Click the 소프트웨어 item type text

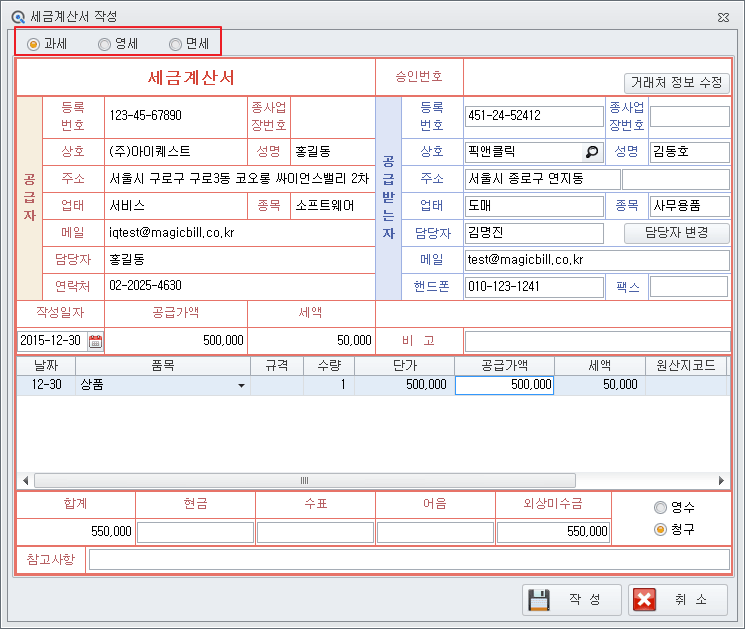[325, 206]
